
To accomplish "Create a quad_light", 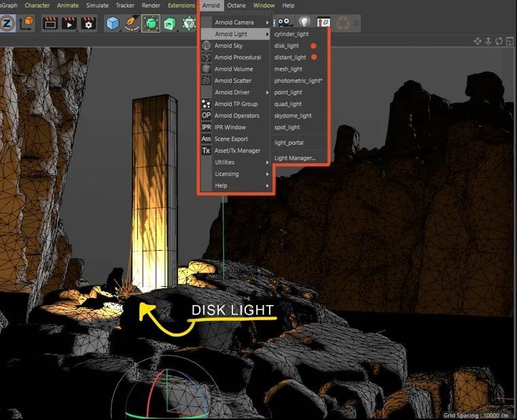I will pyautogui.click(x=299, y=103).
